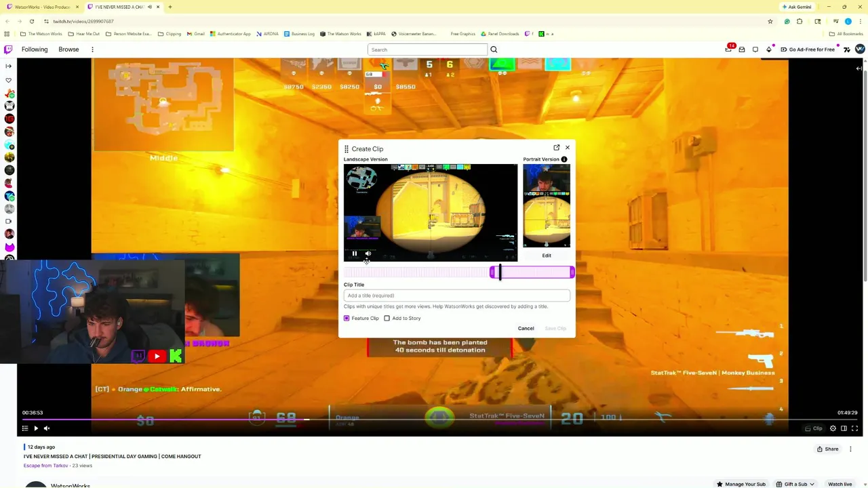
Task: Click Ask Gemini in the title bar
Action: click(x=797, y=7)
